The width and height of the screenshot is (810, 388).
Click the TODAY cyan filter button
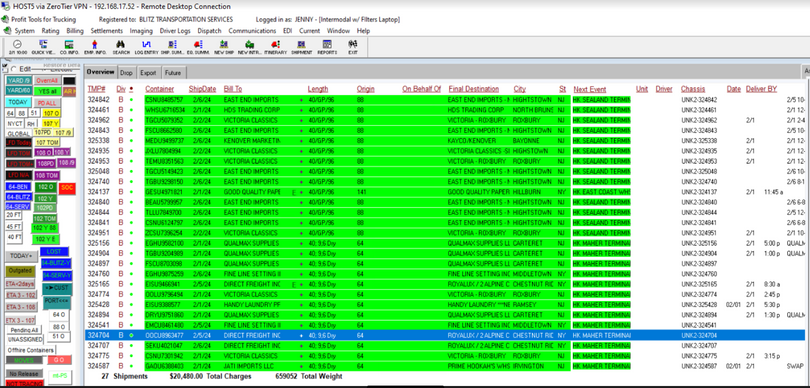pyautogui.click(x=18, y=102)
